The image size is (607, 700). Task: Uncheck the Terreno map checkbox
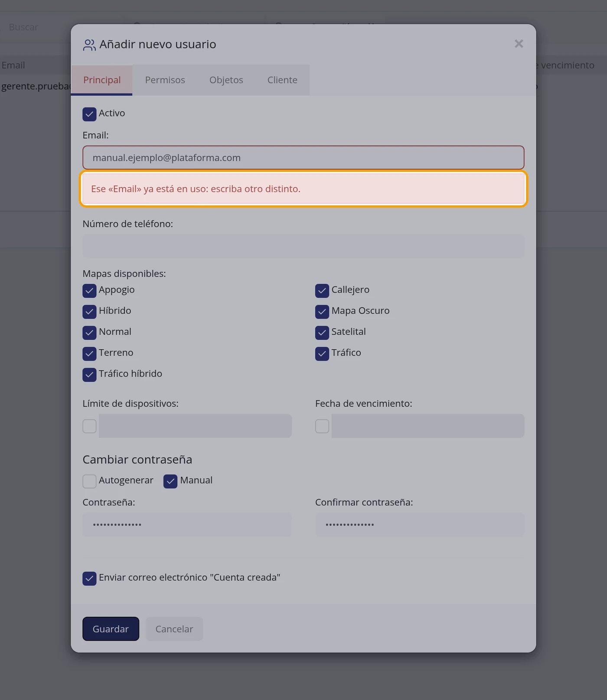tap(89, 353)
